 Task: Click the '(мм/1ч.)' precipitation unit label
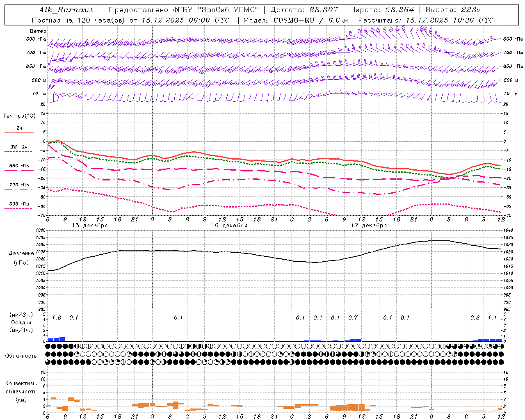tap(21, 330)
